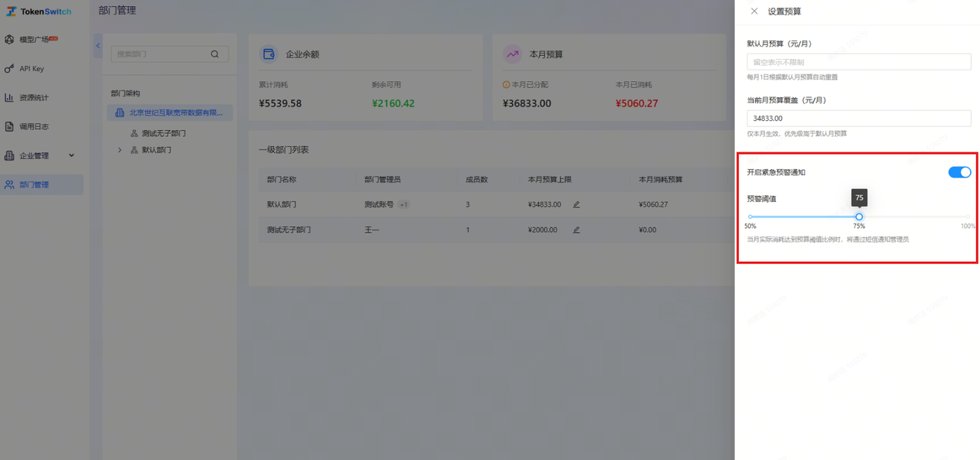Expand the 默认部门 tree node arrow

tap(119, 150)
